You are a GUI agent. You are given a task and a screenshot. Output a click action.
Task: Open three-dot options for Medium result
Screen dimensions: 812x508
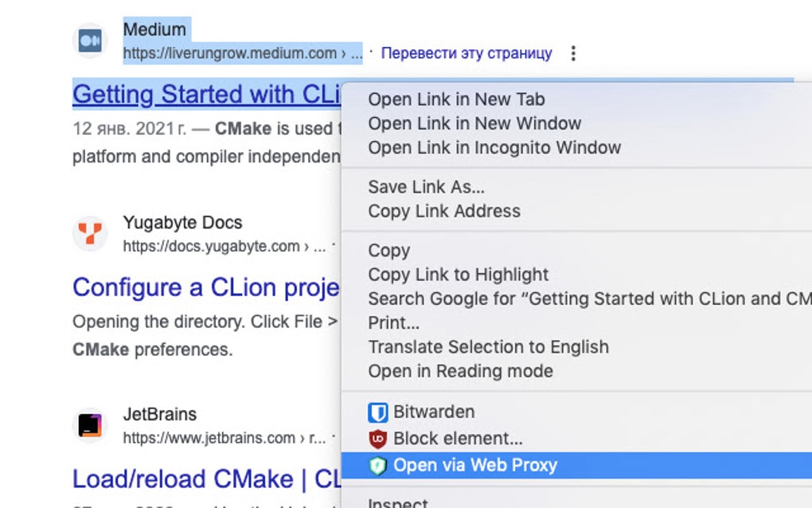point(573,54)
